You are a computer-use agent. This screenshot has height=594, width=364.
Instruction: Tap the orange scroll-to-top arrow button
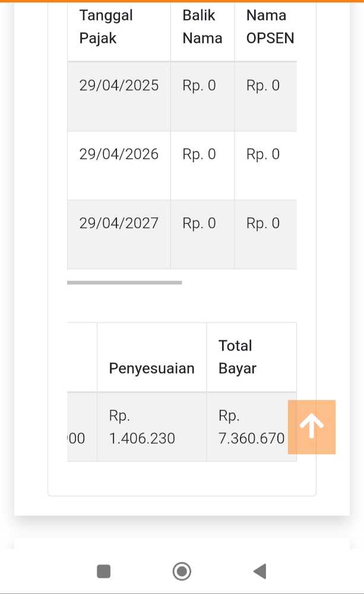tap(312, 426)
